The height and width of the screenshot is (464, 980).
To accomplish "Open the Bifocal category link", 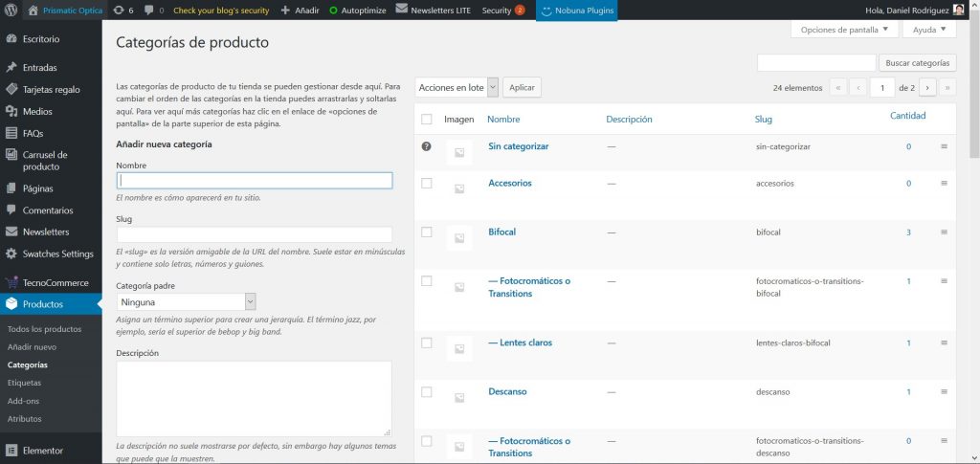I will point(502,232).
